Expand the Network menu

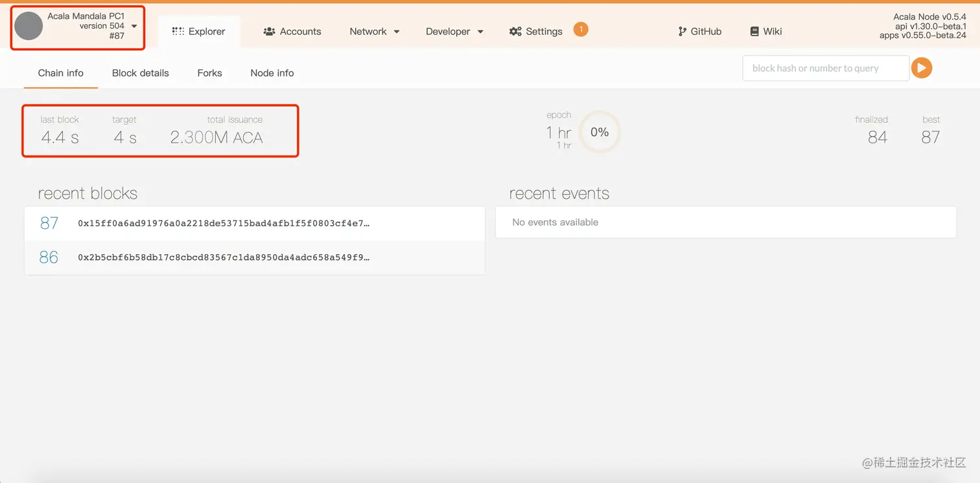click(x=375, y=31)
